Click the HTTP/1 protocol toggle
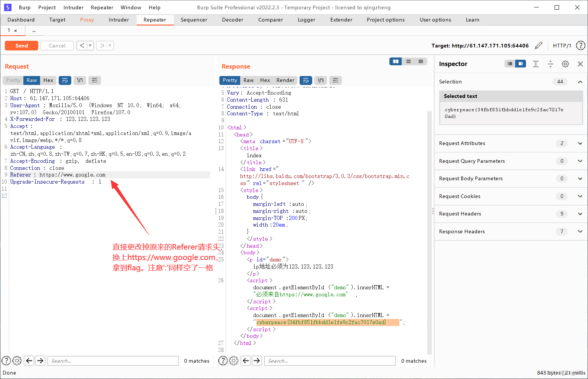Image resolution: width=588 pixels, height=379 pixels. point(562,46)
